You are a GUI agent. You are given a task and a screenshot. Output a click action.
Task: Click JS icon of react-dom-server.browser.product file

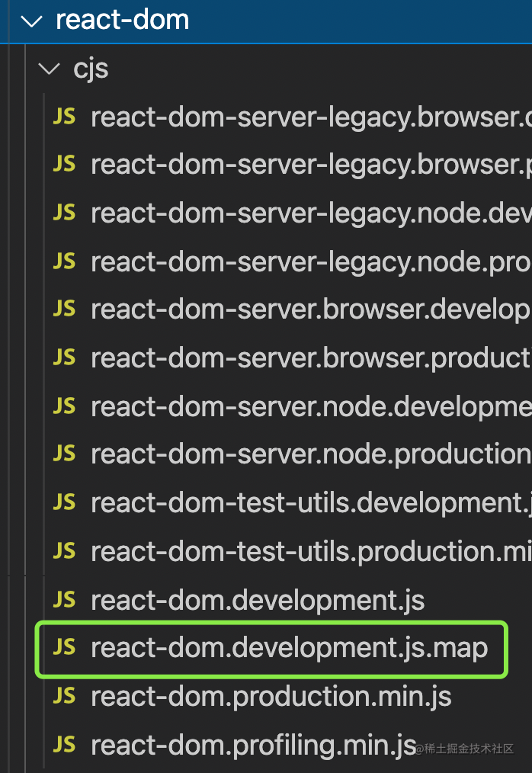click(x=64, y=357)
